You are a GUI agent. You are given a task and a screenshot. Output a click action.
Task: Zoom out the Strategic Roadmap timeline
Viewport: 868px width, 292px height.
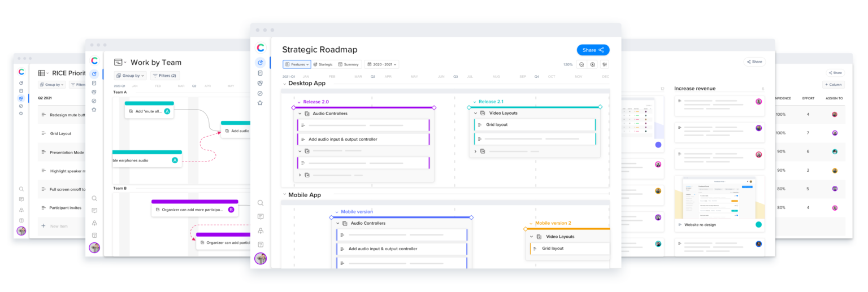(581, 64)
